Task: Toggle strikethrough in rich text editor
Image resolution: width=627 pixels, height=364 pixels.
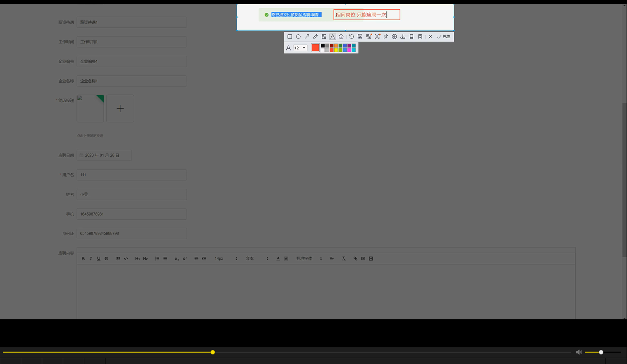Action: pos(106,259)
